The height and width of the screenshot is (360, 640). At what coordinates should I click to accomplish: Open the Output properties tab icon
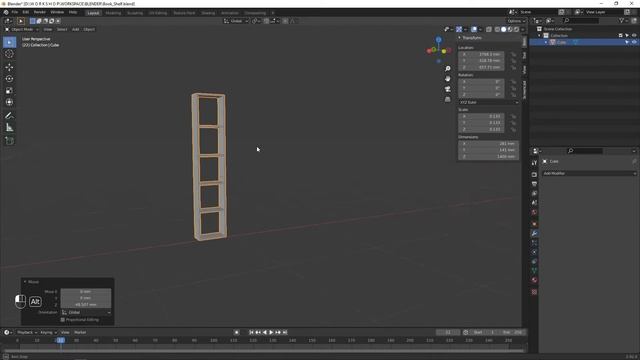(x=534, y=184)
